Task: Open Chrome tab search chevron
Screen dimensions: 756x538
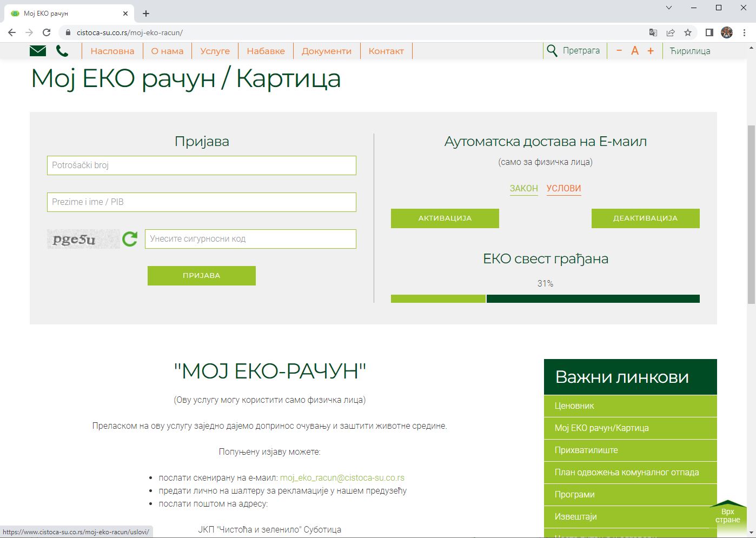Action: (669, 8)
